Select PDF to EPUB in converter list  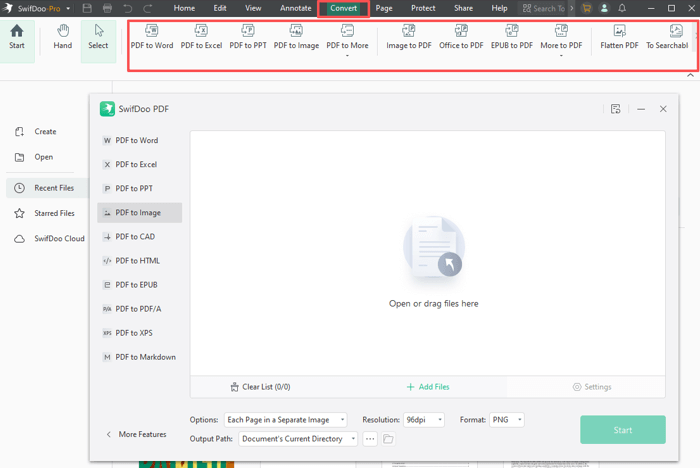140,285
